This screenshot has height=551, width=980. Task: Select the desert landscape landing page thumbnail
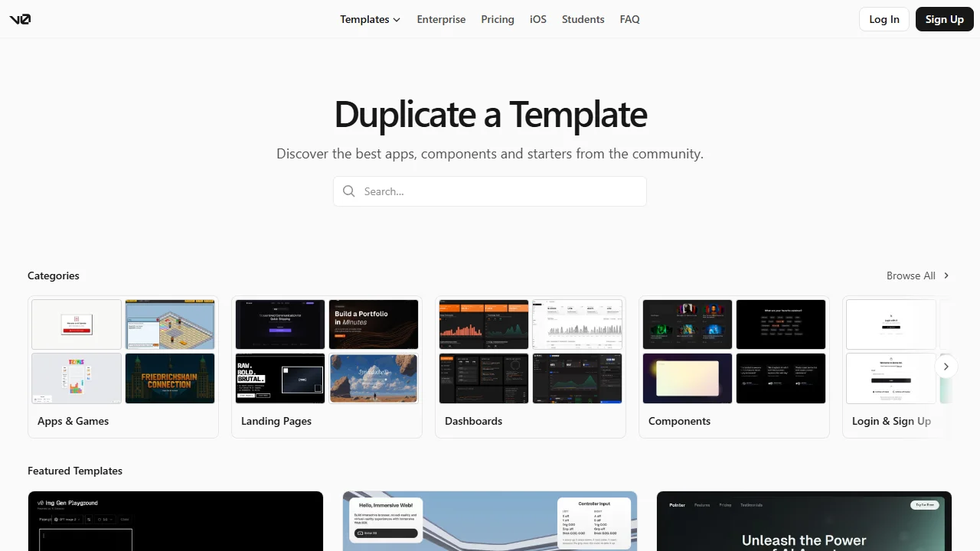click(x=374, y=378)
